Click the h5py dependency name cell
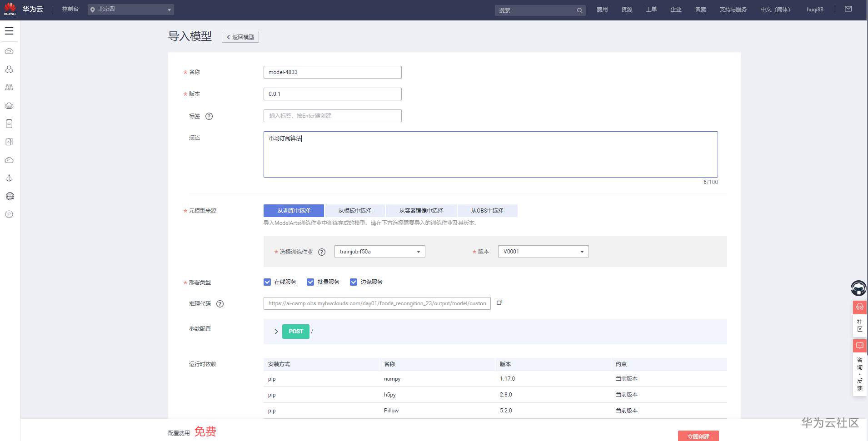 tap(390, 395)
